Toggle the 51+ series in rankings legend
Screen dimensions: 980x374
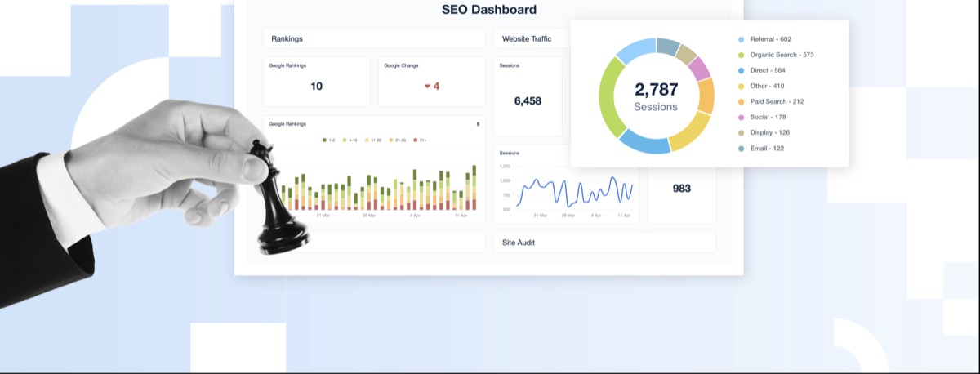[x=420, y=140]
